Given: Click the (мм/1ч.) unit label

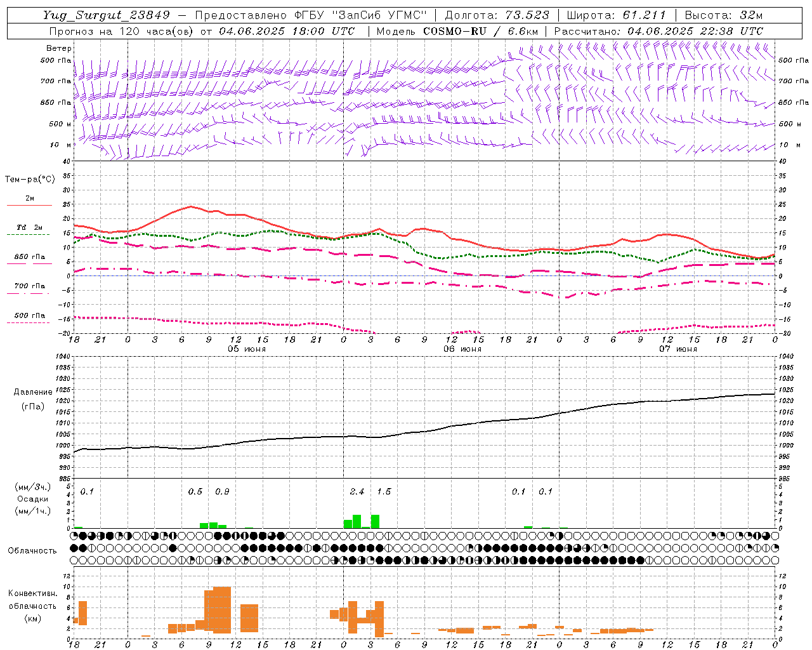Looking at the screenshot, I should [x=32, y=511].
